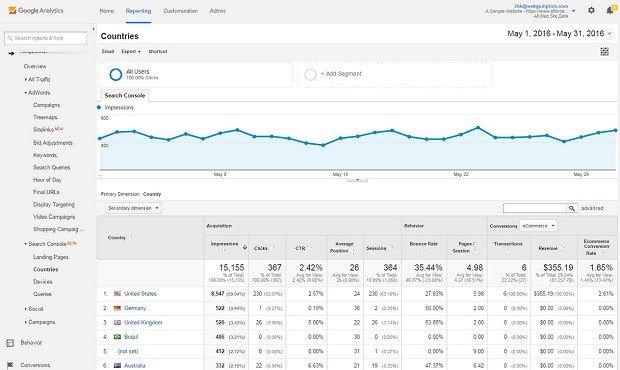Image resolution: width=620 pixels, height=370 pixels.
Task: Click the Behavior section icon in sidebar
Action: click(10, 343)
